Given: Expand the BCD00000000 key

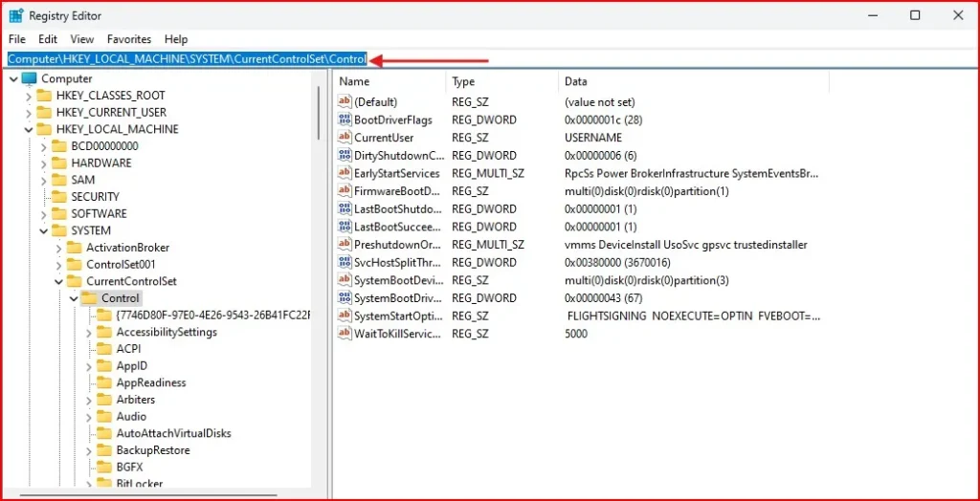Looking at the screenshot, I should coord(43,146).
